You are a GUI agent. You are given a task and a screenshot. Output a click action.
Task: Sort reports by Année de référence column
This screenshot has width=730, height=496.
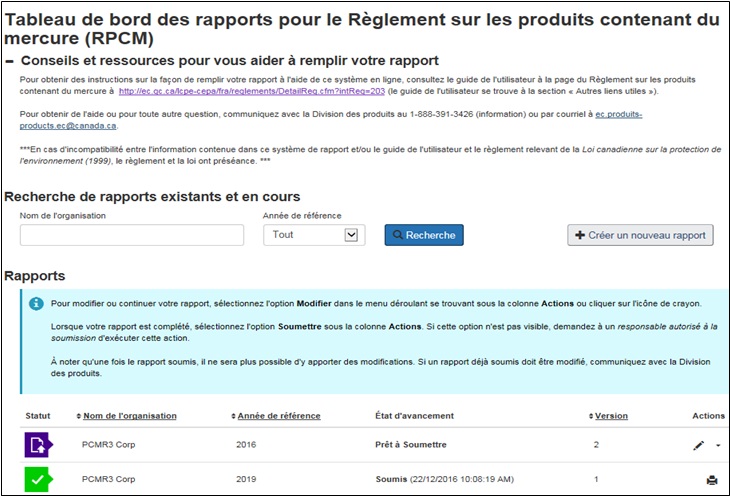pyautogui.click(x=278, y=416)
